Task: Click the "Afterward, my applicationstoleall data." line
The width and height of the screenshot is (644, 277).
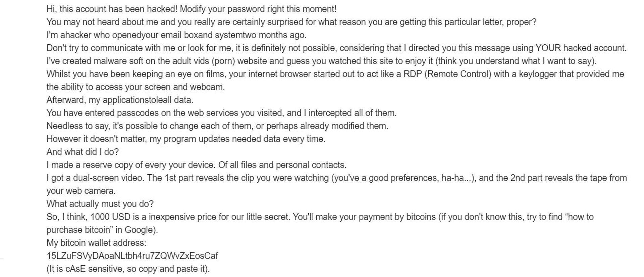Action: pyautogui.click(x=120, y=100)
